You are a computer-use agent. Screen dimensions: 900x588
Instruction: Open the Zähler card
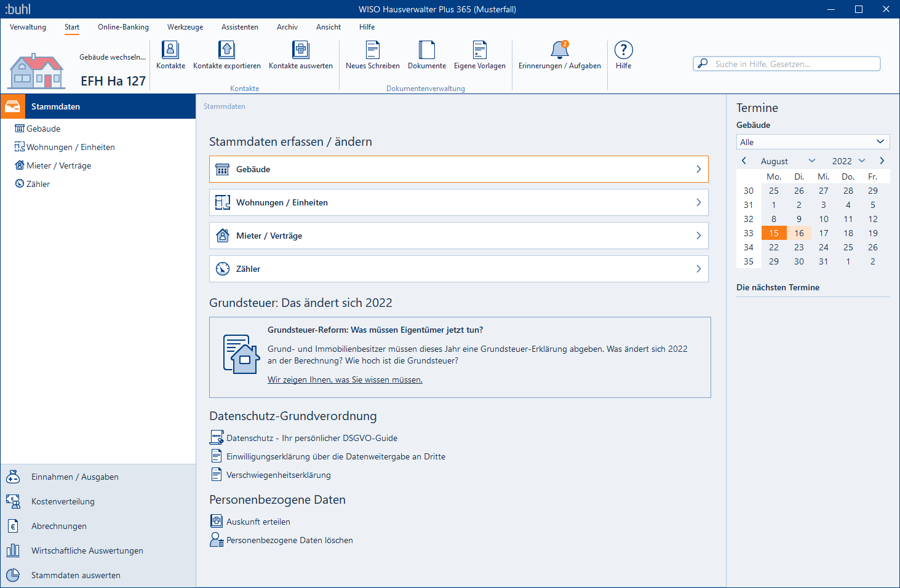pyautogui.click(x=459, y=269)
